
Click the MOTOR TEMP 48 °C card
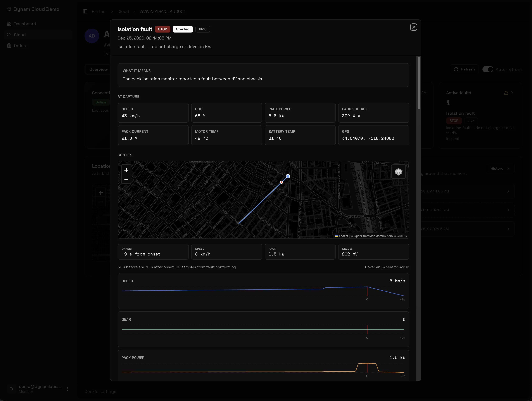click(x=226, y=135)
